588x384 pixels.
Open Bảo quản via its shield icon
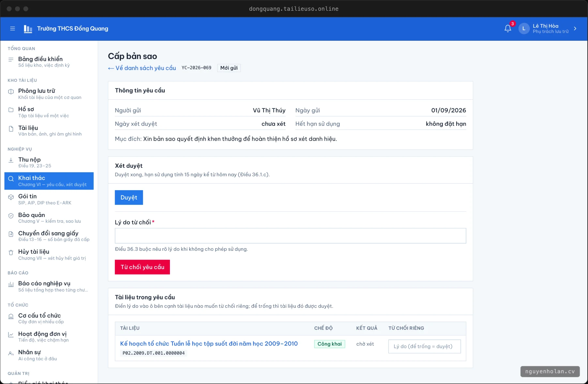(x=11, y=216)
